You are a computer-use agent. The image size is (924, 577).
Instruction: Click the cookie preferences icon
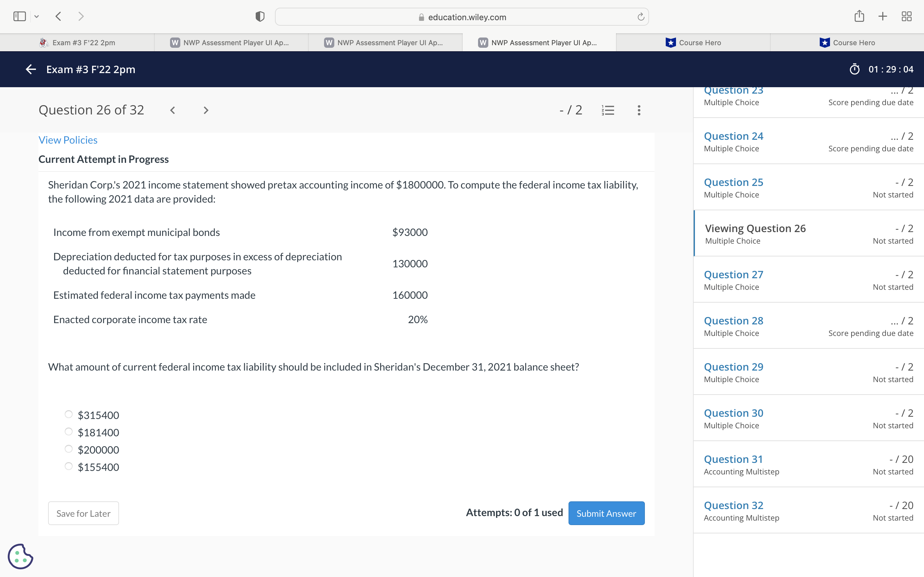20,556
